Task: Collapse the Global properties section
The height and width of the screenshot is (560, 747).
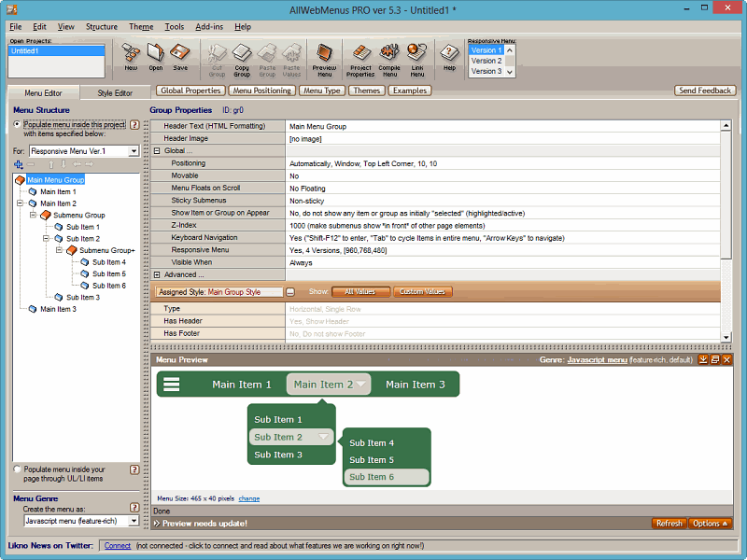Action: click(x=157, y=150)
